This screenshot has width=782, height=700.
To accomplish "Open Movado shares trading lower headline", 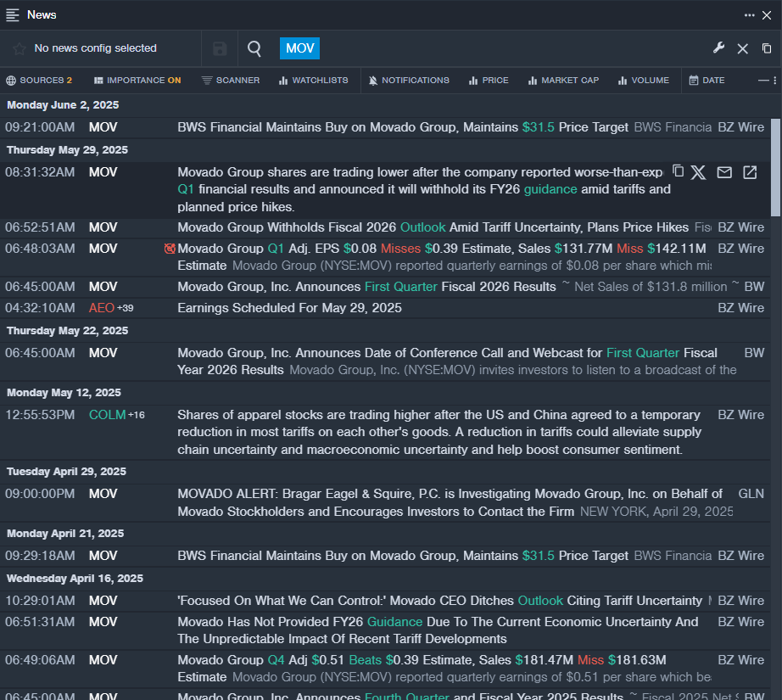I will coord(424,189).
